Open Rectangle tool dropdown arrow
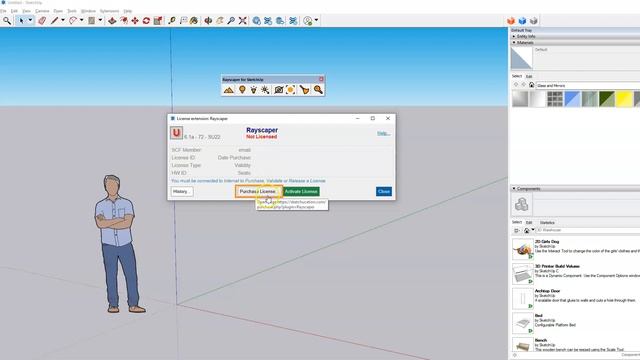This screenshot has width=640, height=360. (x=100, y=20)
